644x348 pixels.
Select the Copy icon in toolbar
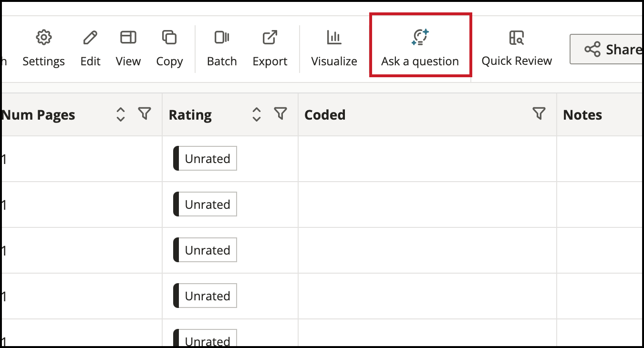pos(169,37)
